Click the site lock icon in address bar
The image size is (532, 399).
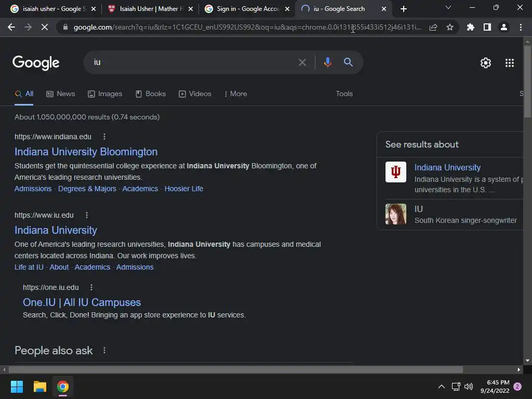pos(65,27)
